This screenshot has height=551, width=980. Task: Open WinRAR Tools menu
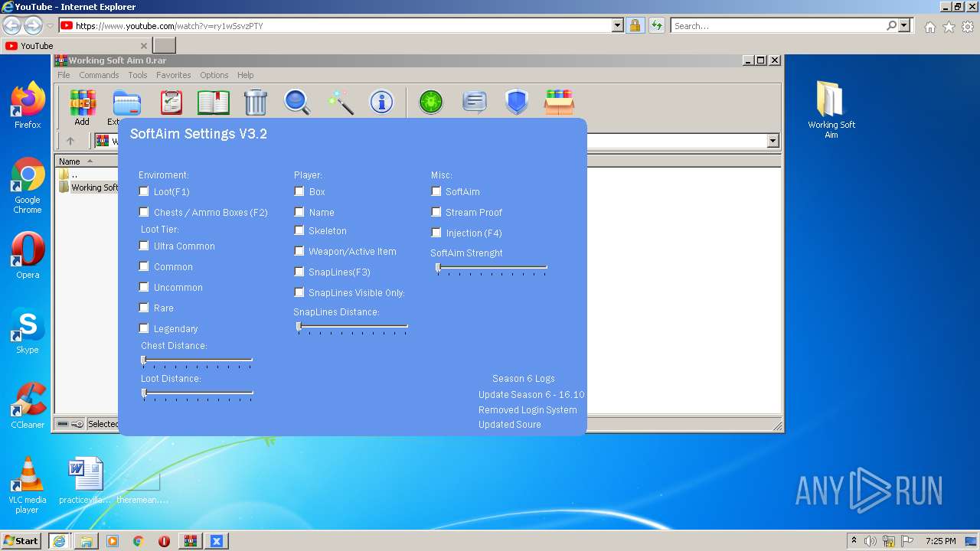(138, 75)
